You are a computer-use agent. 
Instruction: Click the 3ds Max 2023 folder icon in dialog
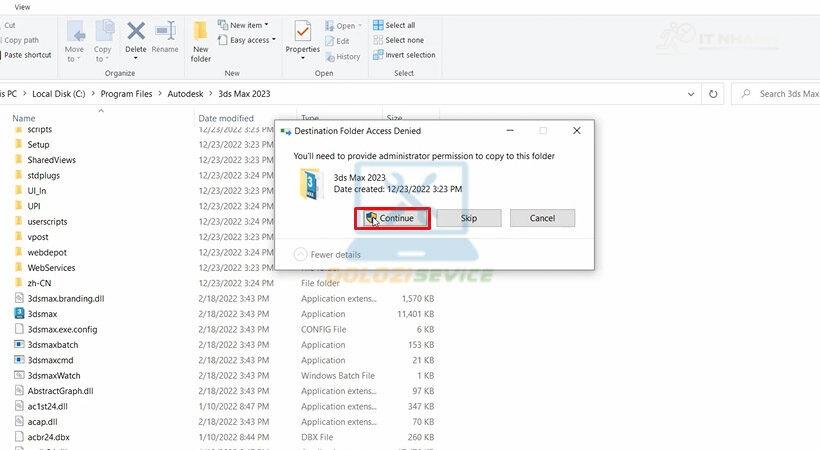coord(310,184)
